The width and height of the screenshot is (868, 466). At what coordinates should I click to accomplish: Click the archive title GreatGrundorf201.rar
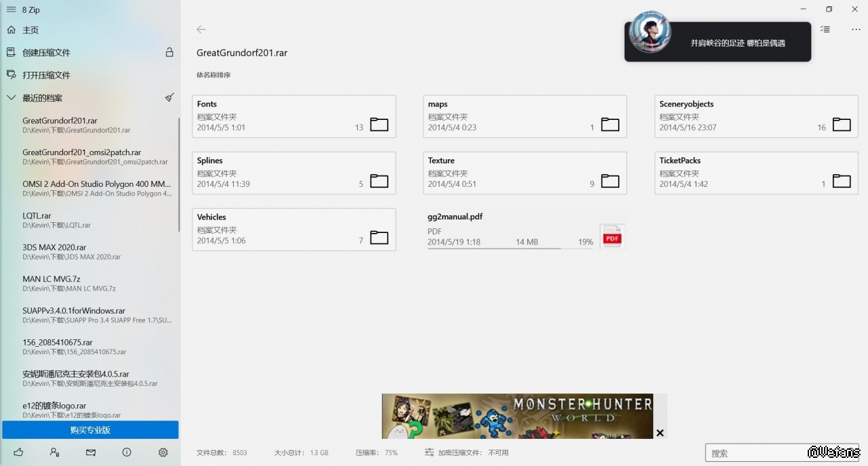pyautogui.click(x=242, y=53)
